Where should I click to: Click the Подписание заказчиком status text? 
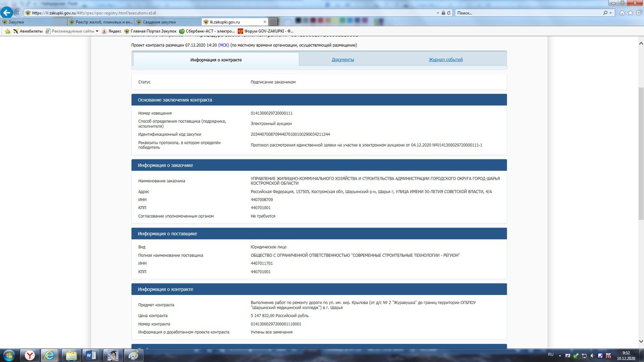point(273,82)
